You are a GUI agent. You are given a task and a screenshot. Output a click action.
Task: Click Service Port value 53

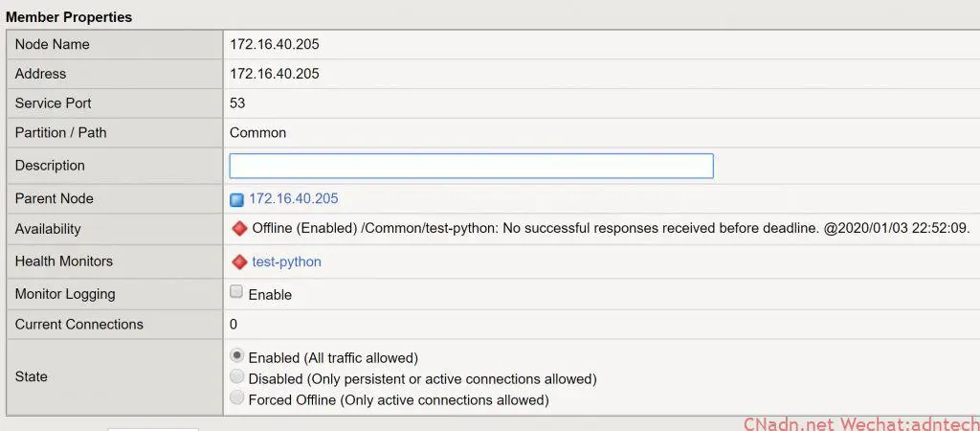tap(237, 103)
